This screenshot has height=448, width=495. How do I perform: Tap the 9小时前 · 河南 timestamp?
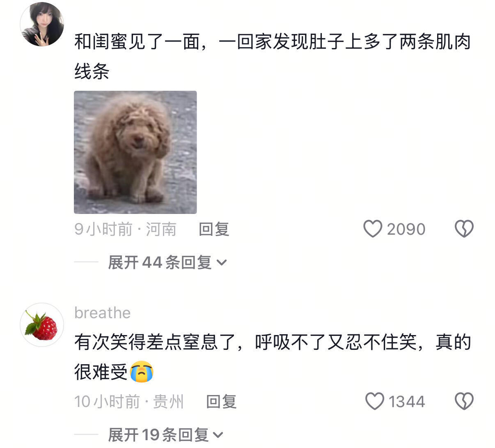click(x=125, y=229)
